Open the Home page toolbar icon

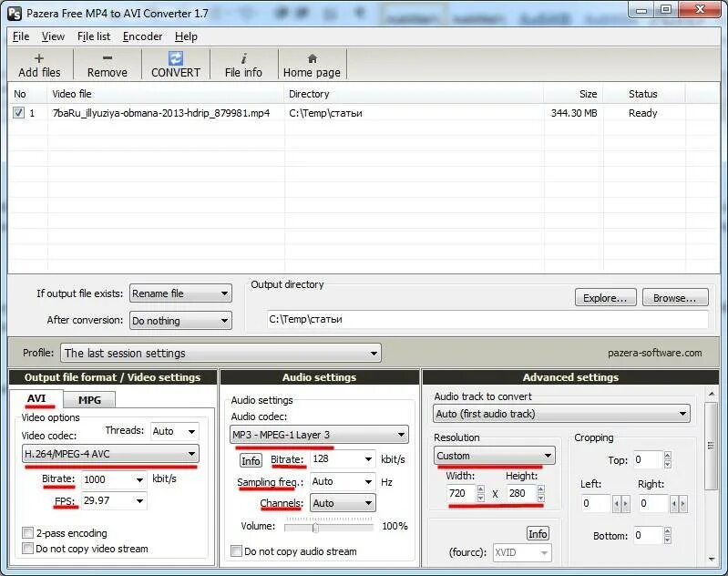click(x=312, y=58)
